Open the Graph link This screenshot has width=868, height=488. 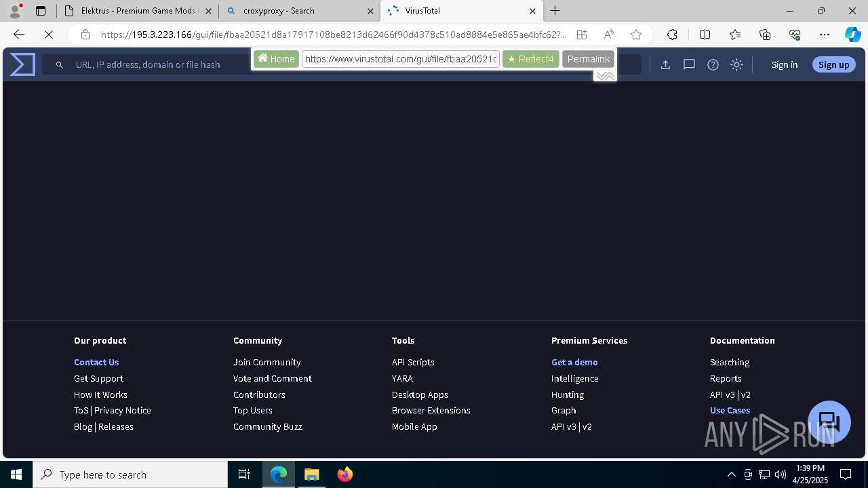(x=564, y=410)
